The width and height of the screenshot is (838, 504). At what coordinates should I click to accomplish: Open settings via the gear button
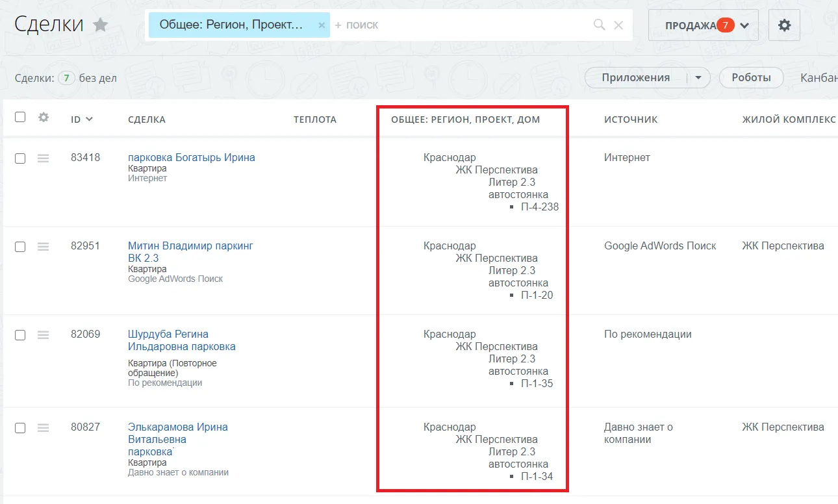coord(784,25)
